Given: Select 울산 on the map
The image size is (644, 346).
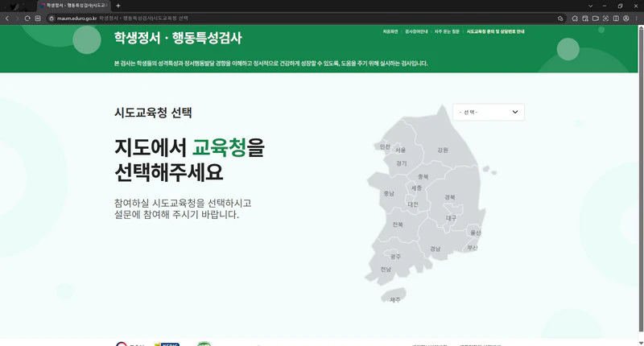Looking at the screenshot, I should point(475,233).
